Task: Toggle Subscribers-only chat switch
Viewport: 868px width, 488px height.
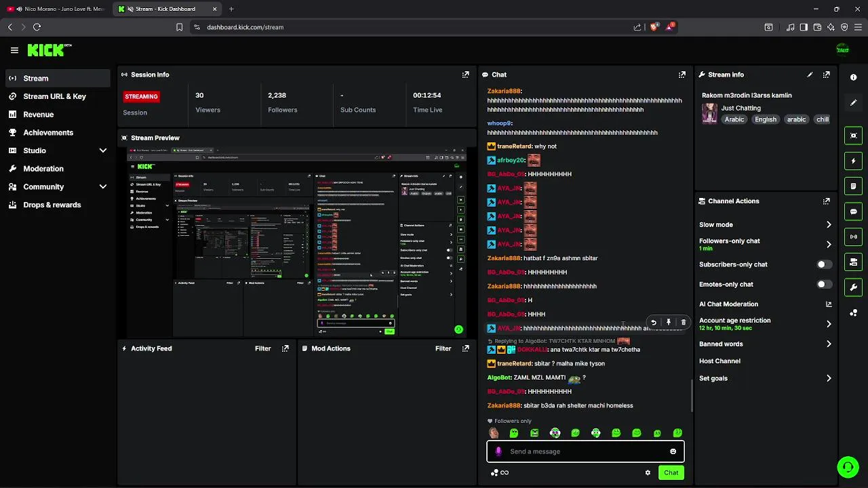Action: 824,264
